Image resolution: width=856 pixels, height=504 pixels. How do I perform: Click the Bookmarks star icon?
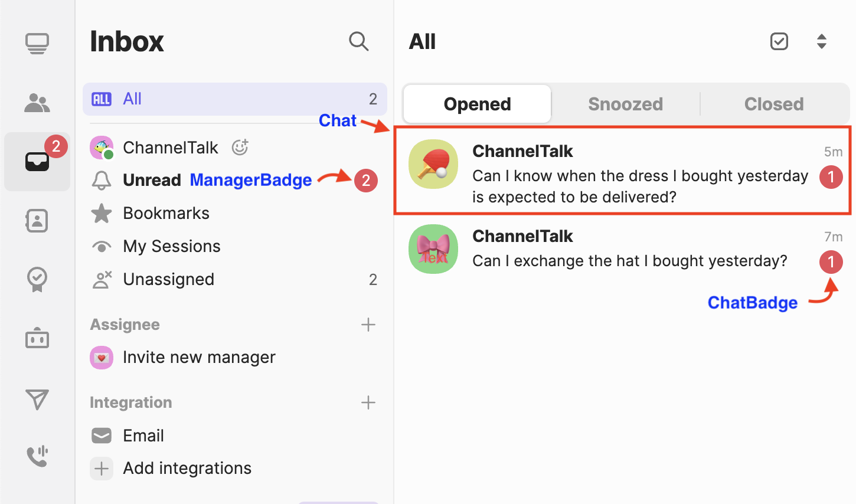(x=102, y=213)
